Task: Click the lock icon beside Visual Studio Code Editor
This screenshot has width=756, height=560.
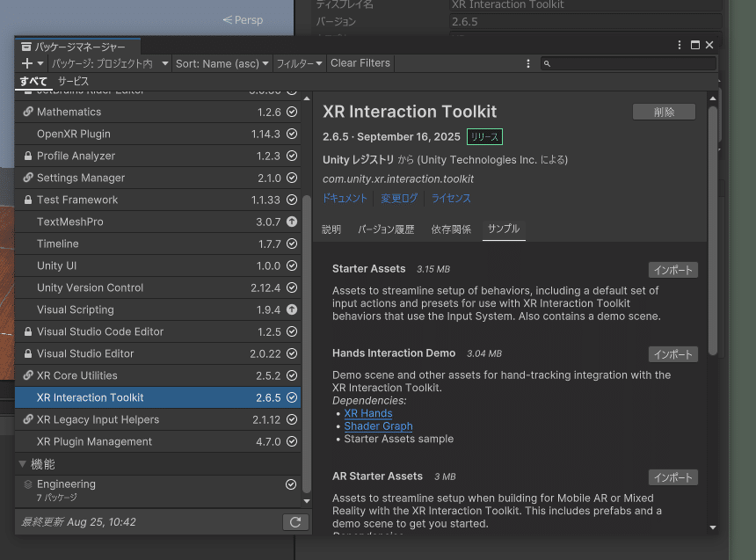Action: (28, 331)
